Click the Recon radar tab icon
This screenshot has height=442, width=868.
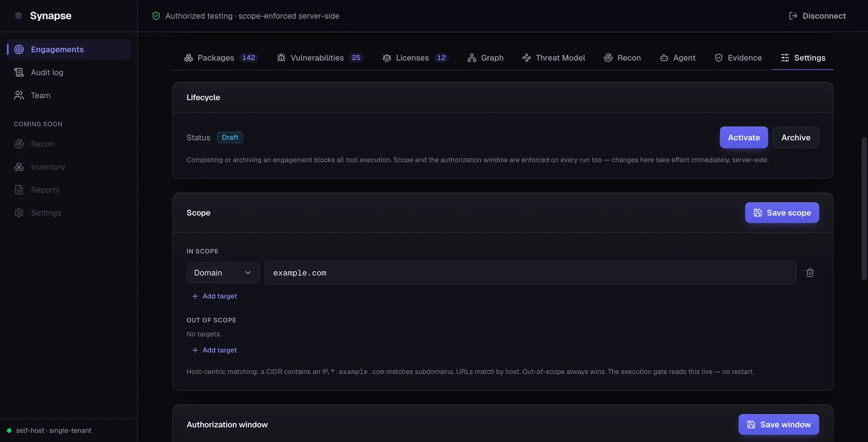[608, 57]
